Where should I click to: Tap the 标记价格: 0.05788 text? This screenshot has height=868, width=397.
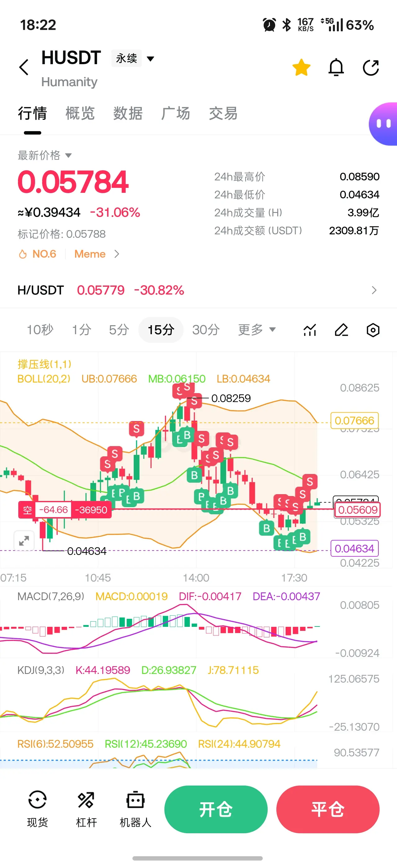pos(62,234)
